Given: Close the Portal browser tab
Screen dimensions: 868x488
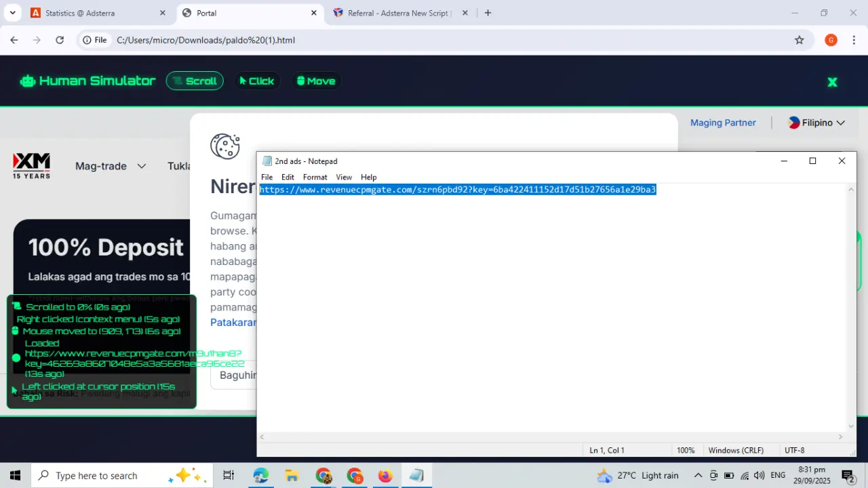Looking at the screenshot, I should click(x=314, y=13).
